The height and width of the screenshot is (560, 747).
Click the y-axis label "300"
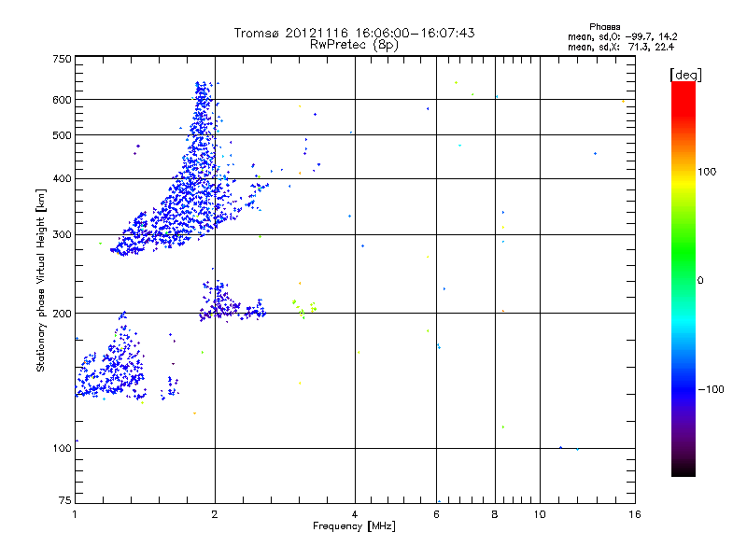click(62, 235)
